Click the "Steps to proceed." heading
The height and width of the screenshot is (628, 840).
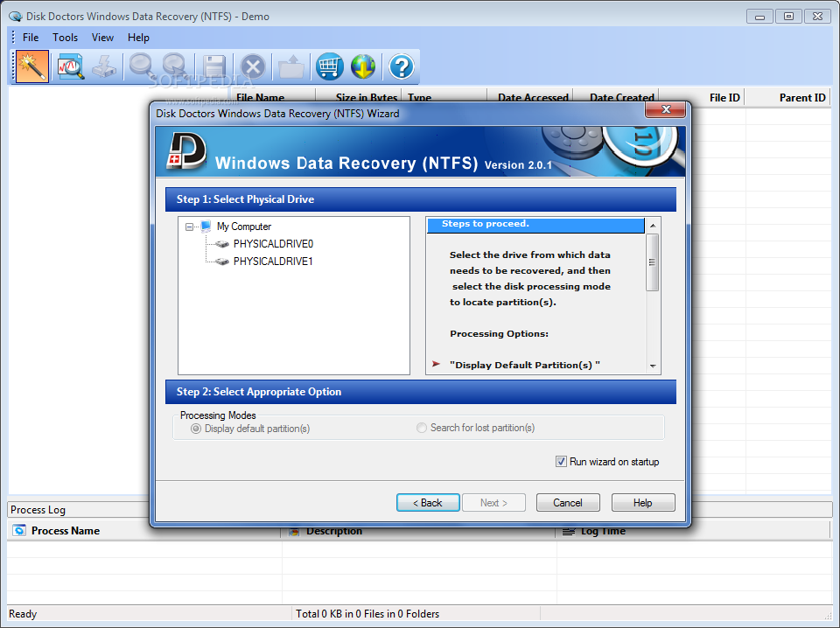(486, 224)
